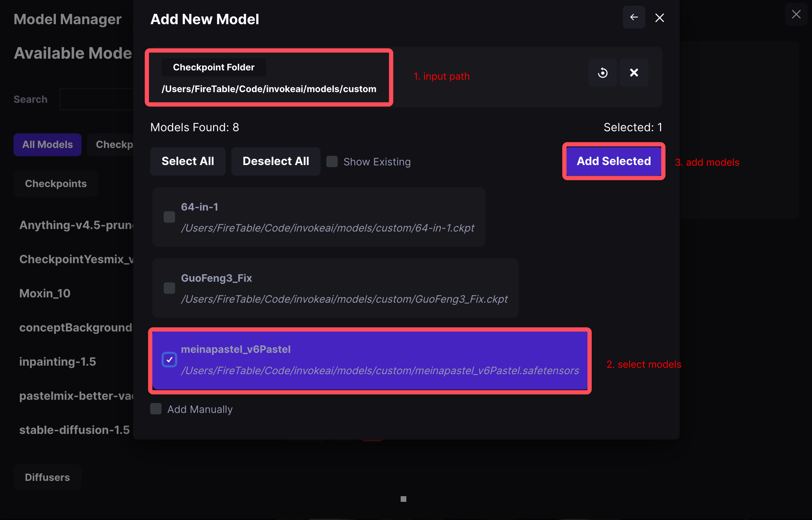812x520 pixels.
Task: Click the back arrow in Add New Model
Action: 634,17
